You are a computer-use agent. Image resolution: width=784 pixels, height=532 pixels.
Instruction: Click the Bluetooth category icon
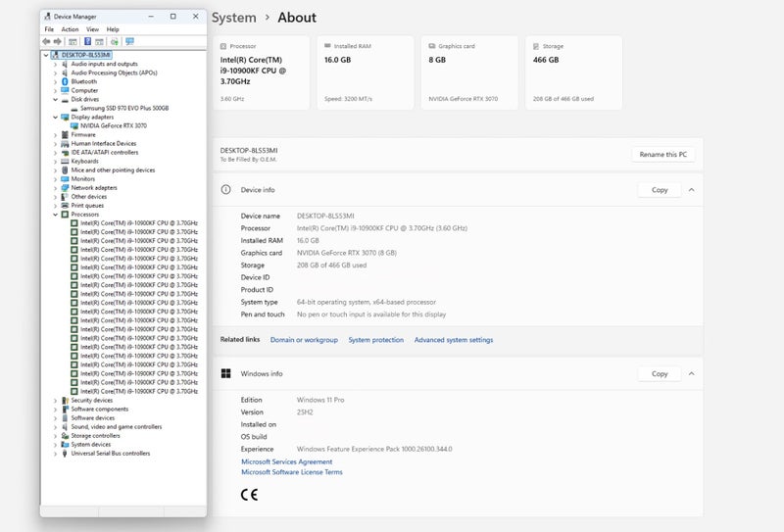(65, 81)
